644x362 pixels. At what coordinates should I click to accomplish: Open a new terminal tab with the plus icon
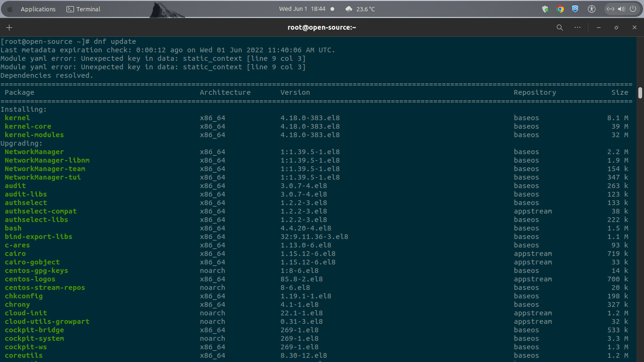coord(9,27)
